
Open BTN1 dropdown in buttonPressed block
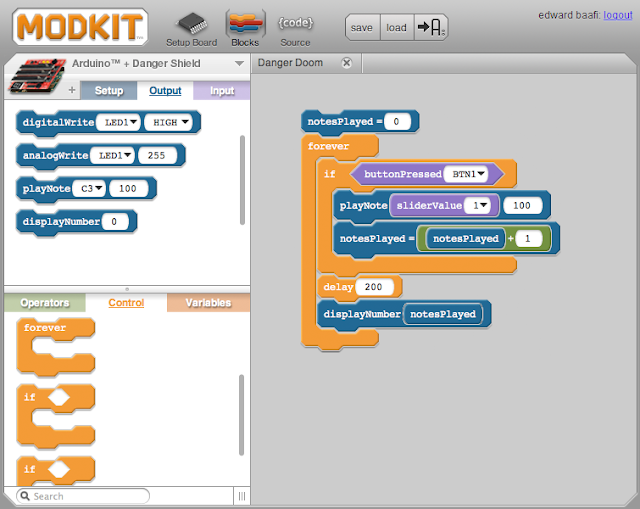click(x=466, y=174)
